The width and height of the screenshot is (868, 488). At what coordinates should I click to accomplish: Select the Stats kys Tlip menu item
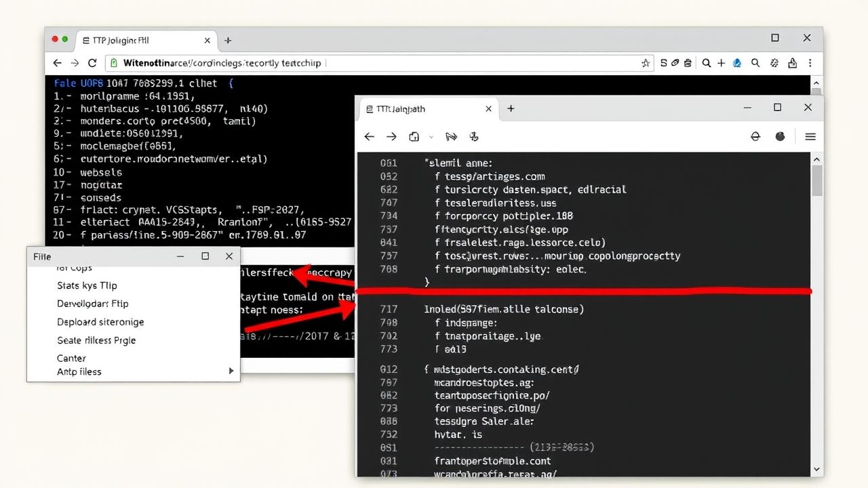pos(87,285)
